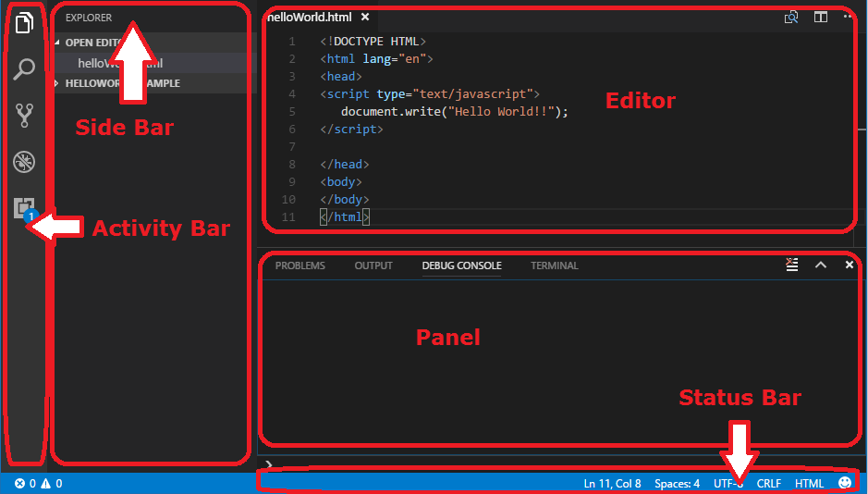Image resolution: width=868 pixels, height=494 pixels.
Task: Click the </script> tag on line 6
Action: click(x=351, y=129)
